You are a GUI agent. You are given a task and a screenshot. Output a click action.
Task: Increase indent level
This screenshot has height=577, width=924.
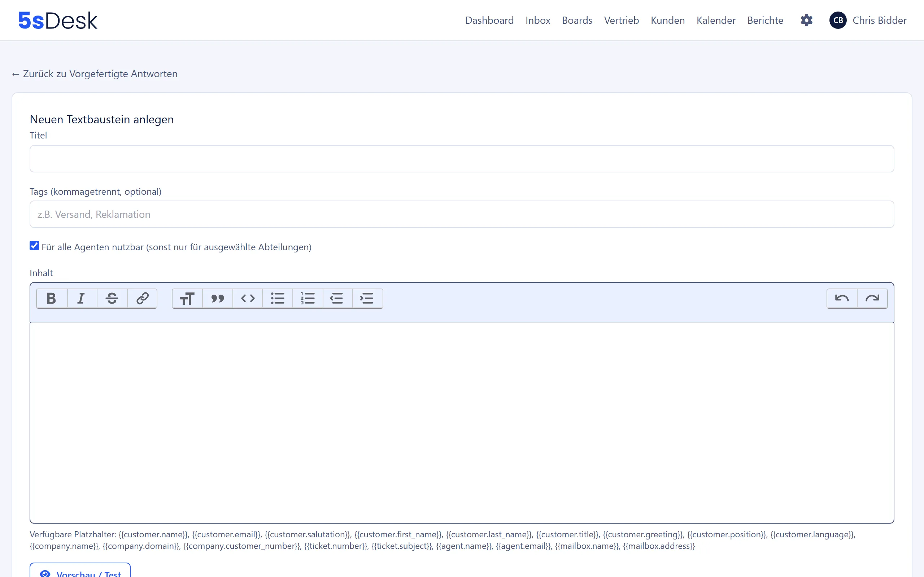(x=368, y=299)
